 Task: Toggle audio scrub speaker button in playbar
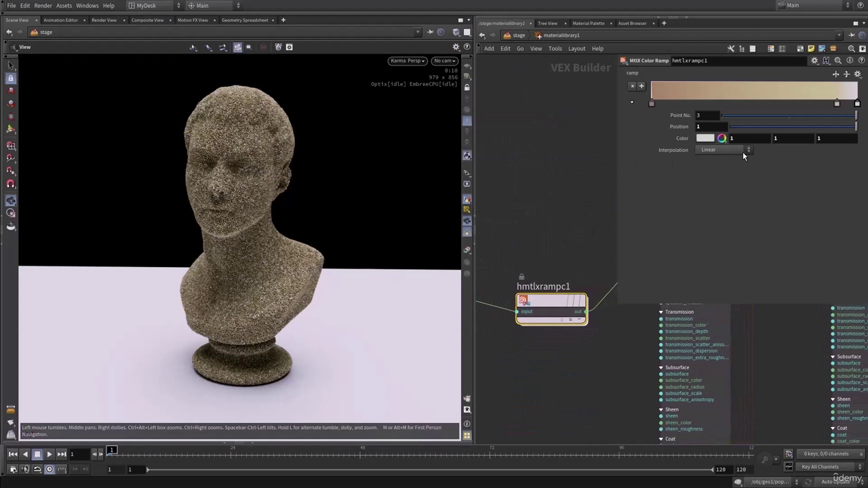pyautogui.click(x=25, y=469)
